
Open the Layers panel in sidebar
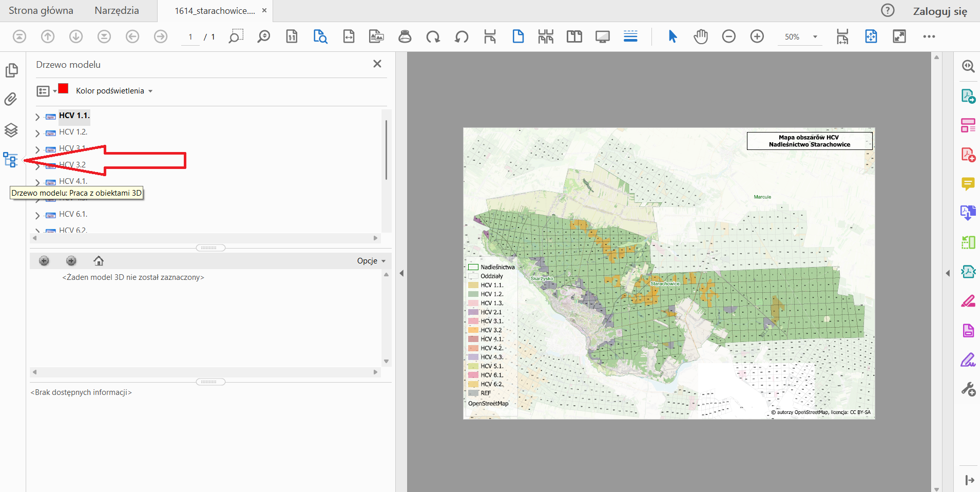pyautogui.click(x=11, y=130)
